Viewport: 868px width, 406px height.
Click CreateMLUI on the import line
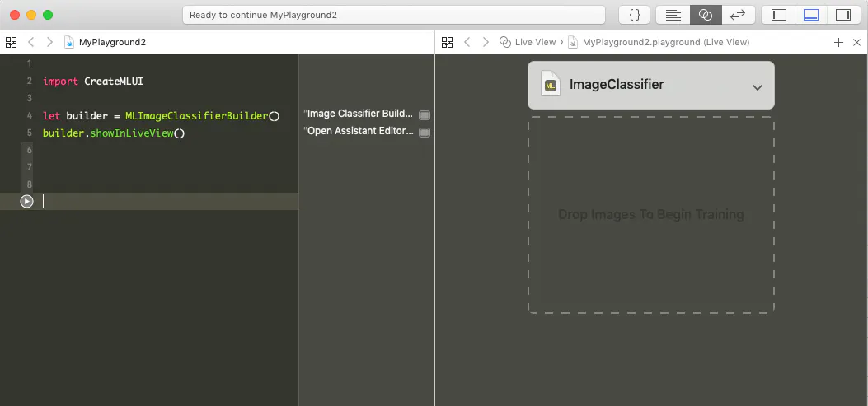[x=114, y=82]
